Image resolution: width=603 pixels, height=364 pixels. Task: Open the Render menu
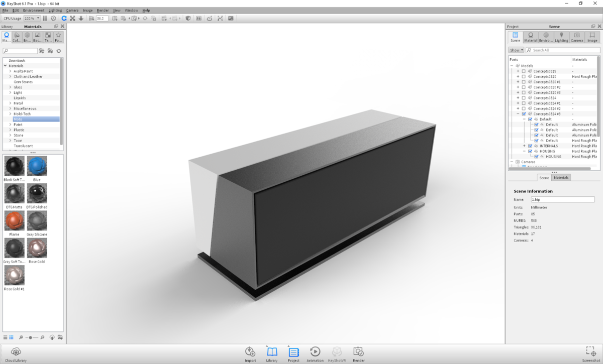tap(103, 10)
